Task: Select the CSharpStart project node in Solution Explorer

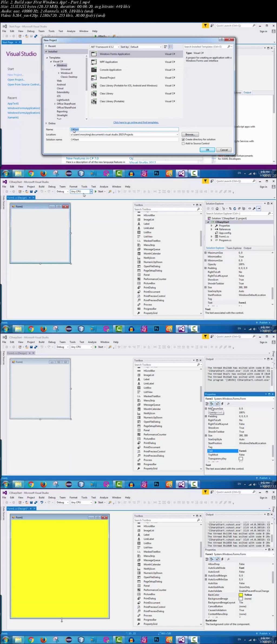Action: (222, 222)
